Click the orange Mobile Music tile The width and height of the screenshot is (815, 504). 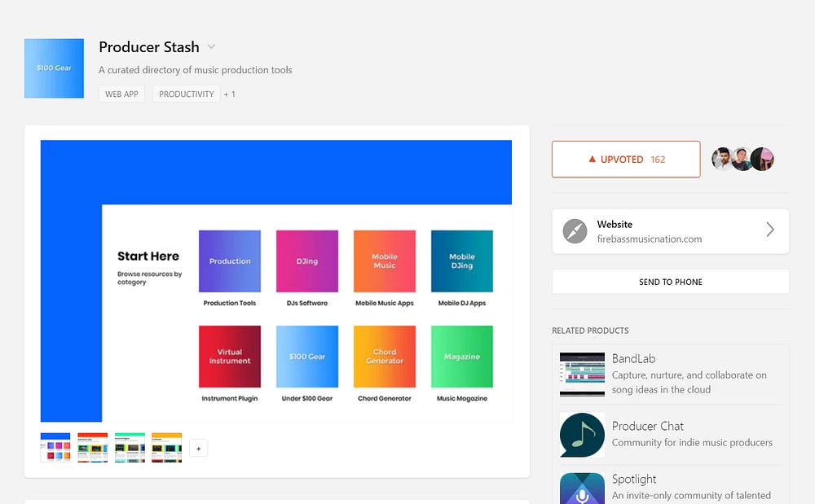pyautogui.click(x=385, y=261)
